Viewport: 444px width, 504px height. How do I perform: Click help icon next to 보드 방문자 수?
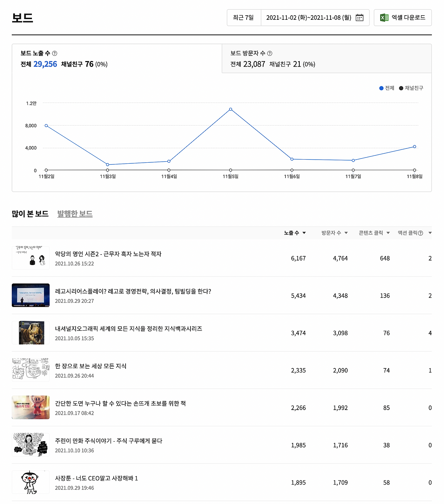(270, 53)
